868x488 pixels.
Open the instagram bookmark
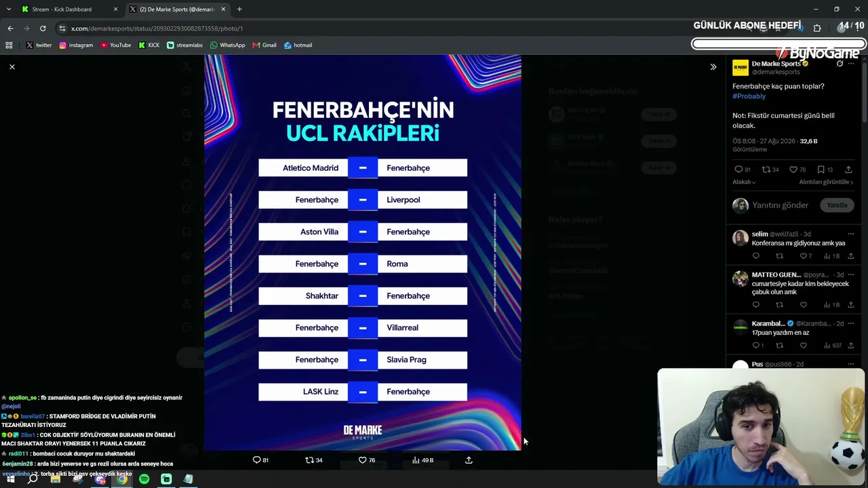click(x=76, y=45)
